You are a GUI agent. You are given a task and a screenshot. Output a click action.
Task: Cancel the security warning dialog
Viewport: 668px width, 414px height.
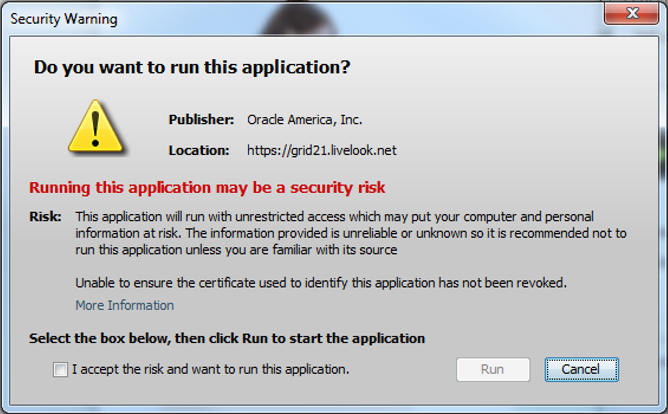click(x=582, y=369)
